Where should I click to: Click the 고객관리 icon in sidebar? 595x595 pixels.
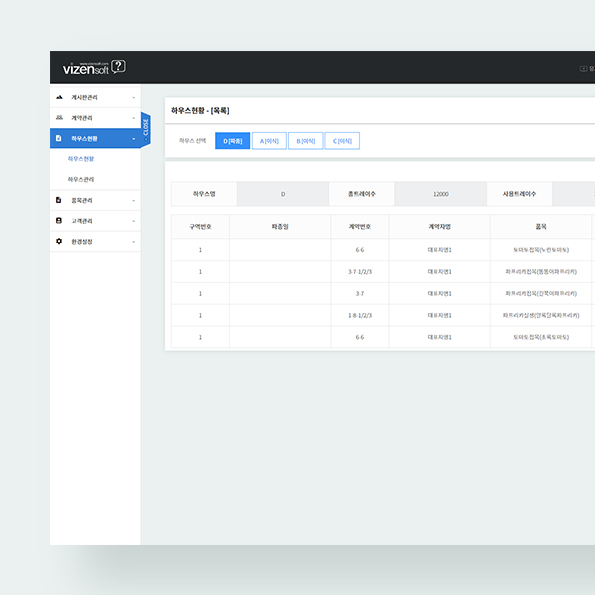(x=58, y=220)
